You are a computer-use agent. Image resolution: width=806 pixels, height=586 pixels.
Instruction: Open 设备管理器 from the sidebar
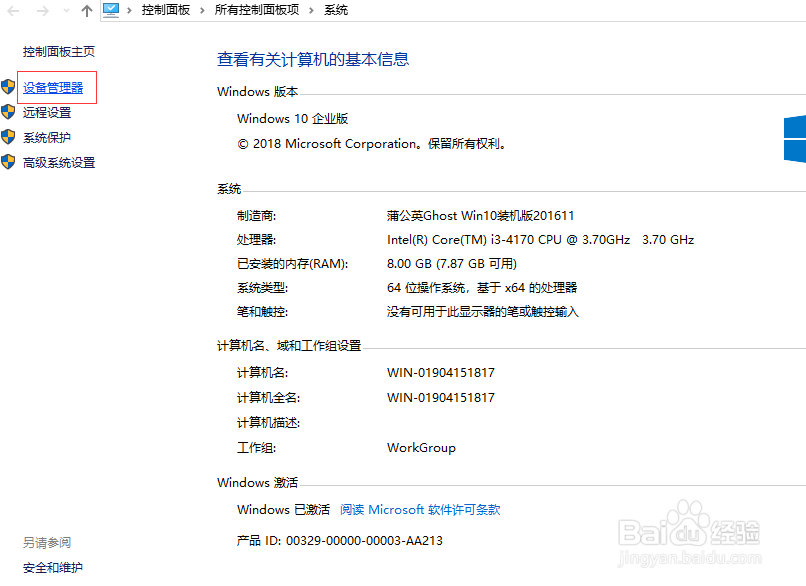[x=56, y=88]
